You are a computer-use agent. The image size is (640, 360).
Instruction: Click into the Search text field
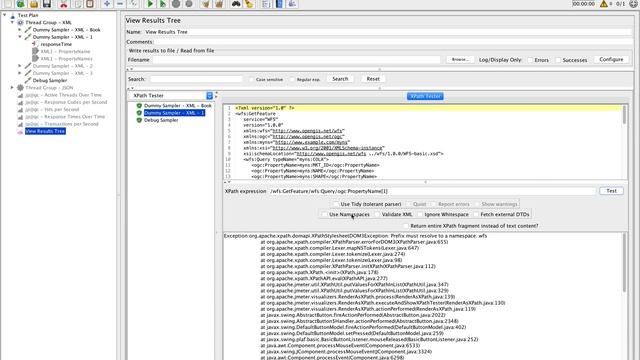pyautogui.click(x=196, y=79)
